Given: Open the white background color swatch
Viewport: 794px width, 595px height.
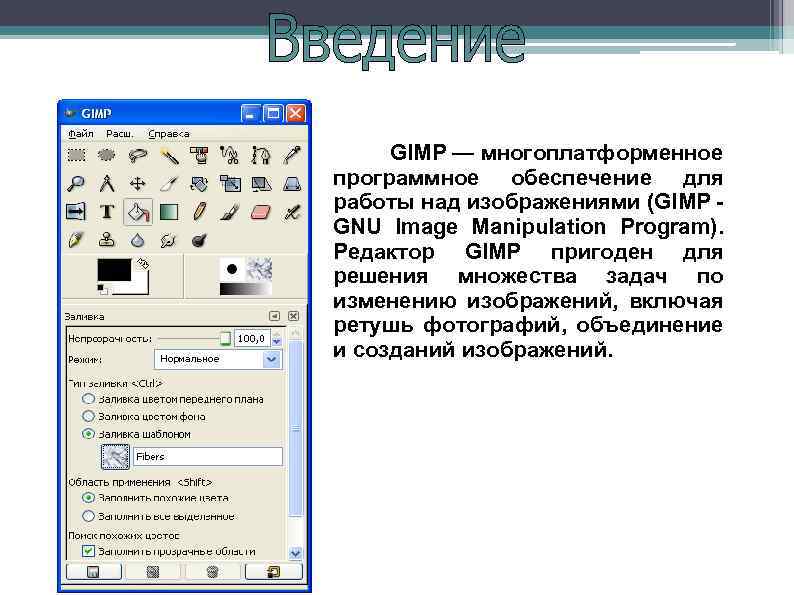Looking at the screenshot, I should pos(140,287).
